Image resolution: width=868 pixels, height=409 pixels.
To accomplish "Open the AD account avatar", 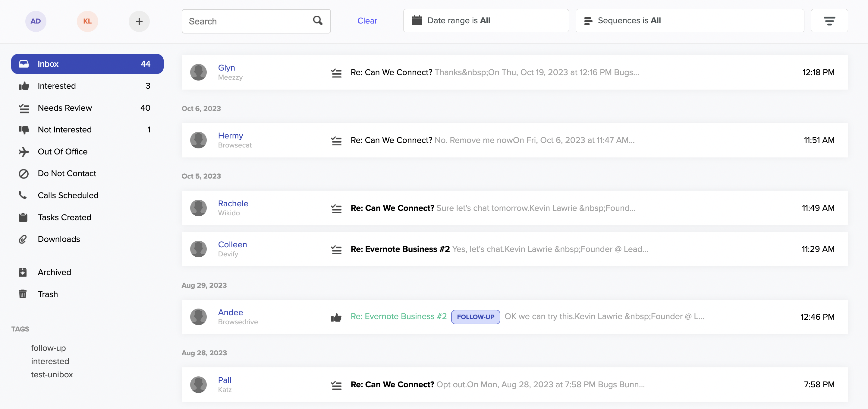I will (x=36, y=21).
